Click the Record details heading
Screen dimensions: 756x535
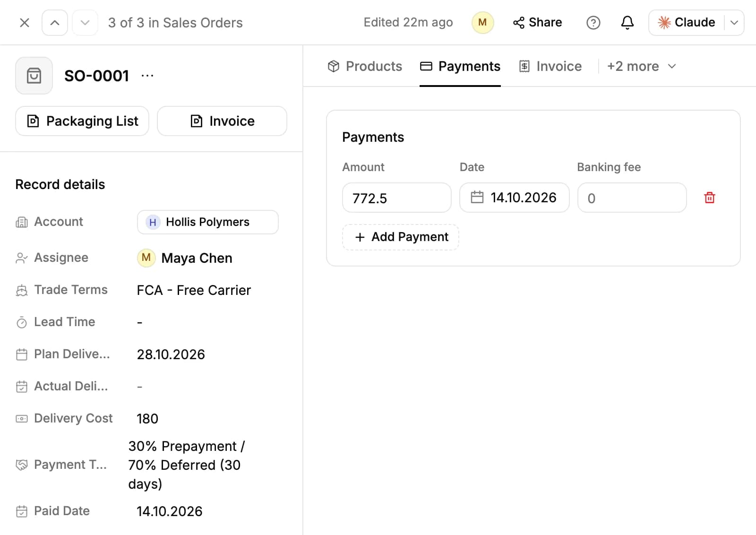(x=60, y=184)
